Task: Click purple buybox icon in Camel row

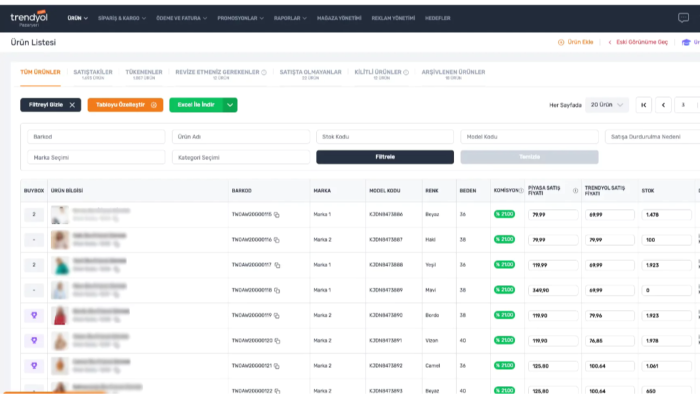Action: (34, 365)
